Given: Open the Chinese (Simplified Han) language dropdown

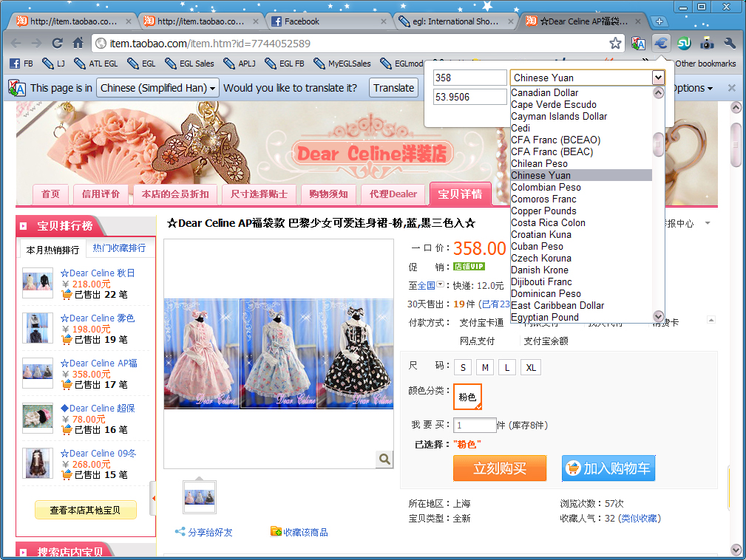Looking at the screenshot, I should (157, 88).
